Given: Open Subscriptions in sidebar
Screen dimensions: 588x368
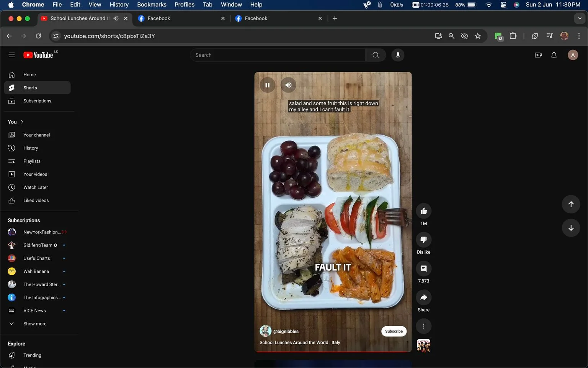Looking at the screenshot, I should [37, 101].
